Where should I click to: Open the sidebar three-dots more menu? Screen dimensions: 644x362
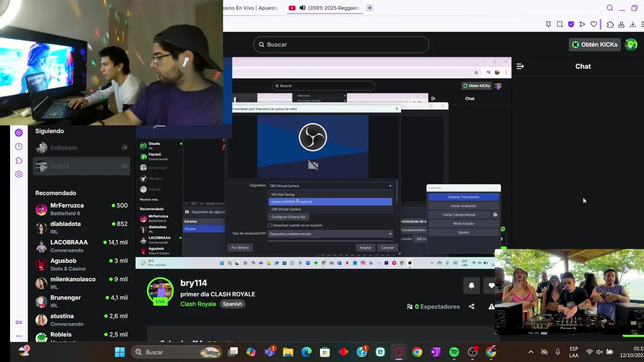(19, 336)
